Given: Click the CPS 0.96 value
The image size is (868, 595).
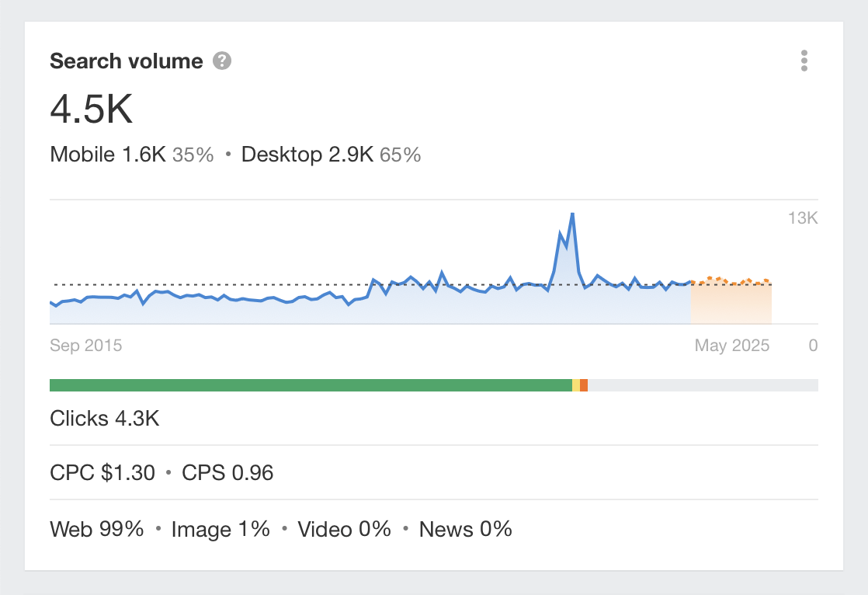Looking at the screenshot, I should click(x=227, y=472).
